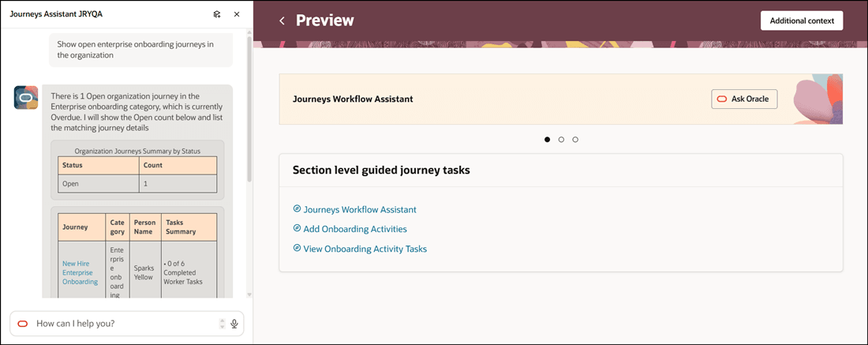The image size is (868, 345).
Task: Click the Journey column header
Action: pos(81,227)
